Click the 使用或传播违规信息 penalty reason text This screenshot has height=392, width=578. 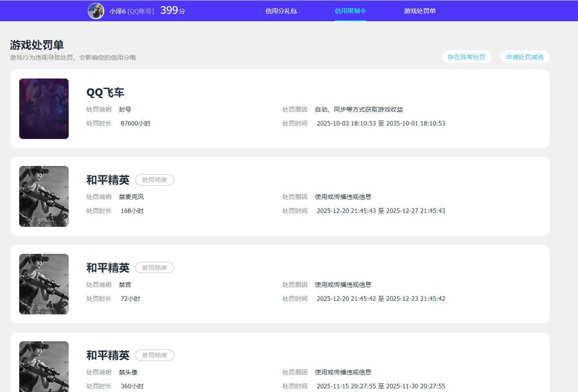[x=343, y=197]
